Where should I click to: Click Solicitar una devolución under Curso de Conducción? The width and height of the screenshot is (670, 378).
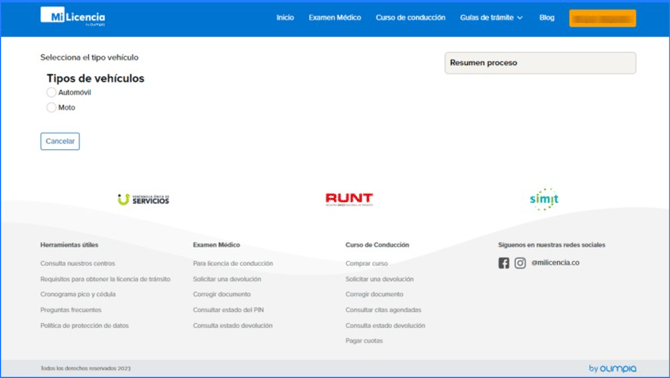point(379,279)
